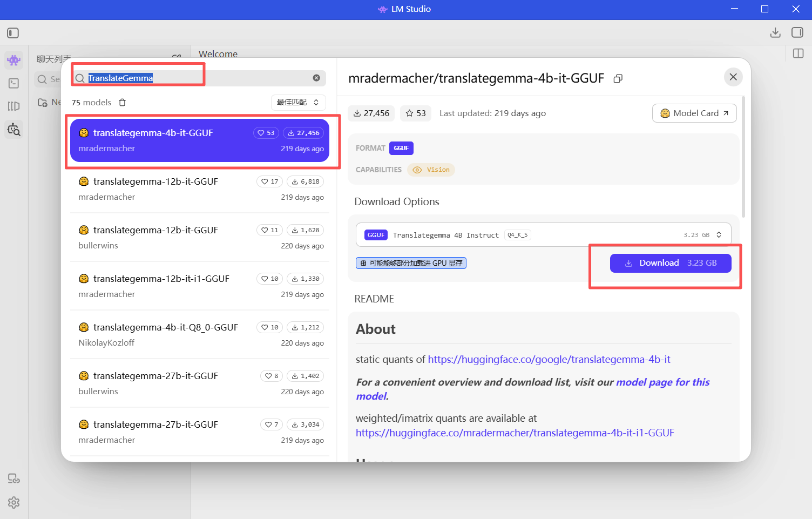Viewport: 812px width, 519px height.
Task: Click the Welcome title behind the dialog
Action: pyautogui.click(x=218, y=54)
